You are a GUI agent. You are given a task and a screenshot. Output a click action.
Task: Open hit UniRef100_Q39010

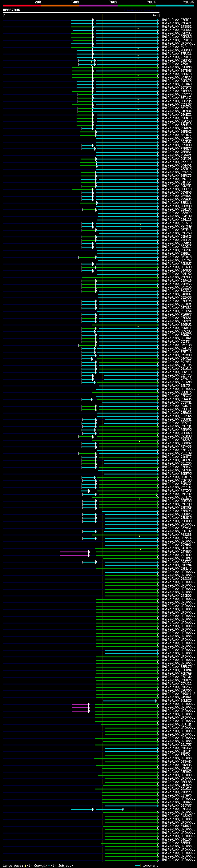tap(177, 40)
